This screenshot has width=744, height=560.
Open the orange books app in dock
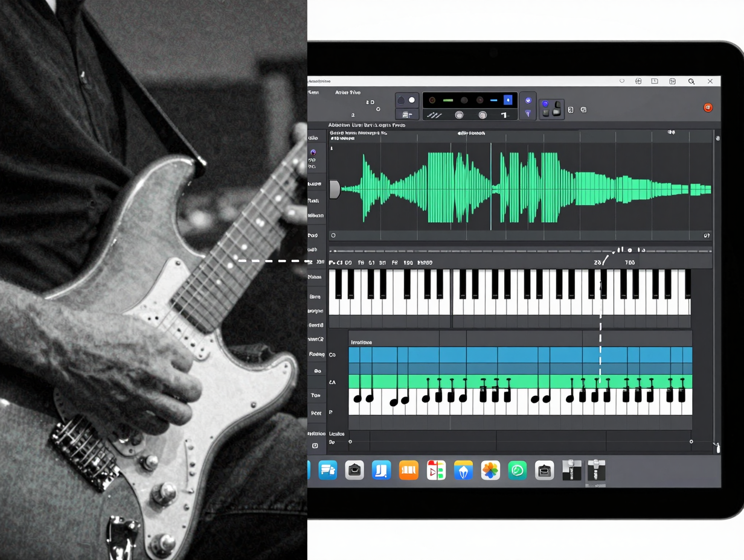coord(409,470)
